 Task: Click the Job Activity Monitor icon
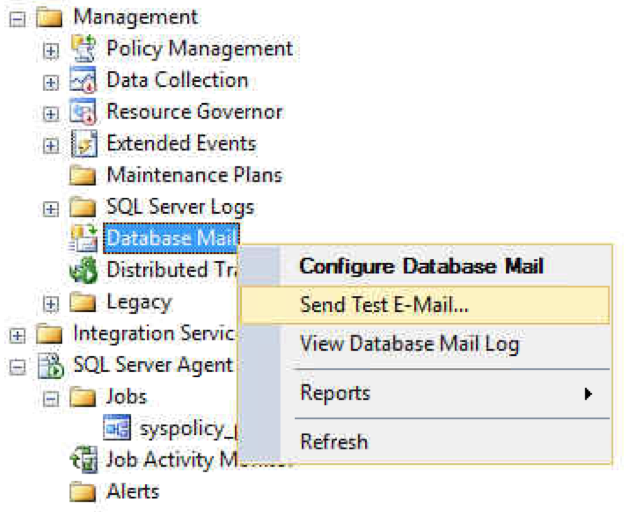pos(84,460)
